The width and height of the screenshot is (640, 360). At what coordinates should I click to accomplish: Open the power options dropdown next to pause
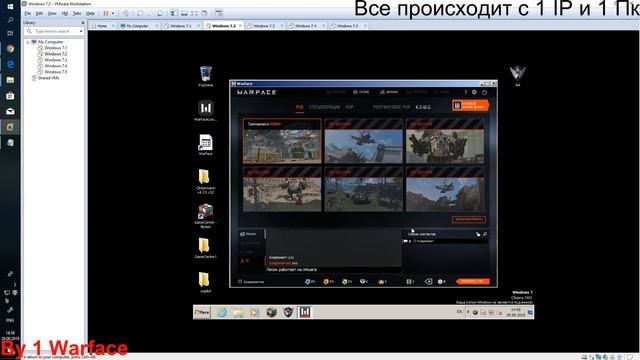[113, 13]
